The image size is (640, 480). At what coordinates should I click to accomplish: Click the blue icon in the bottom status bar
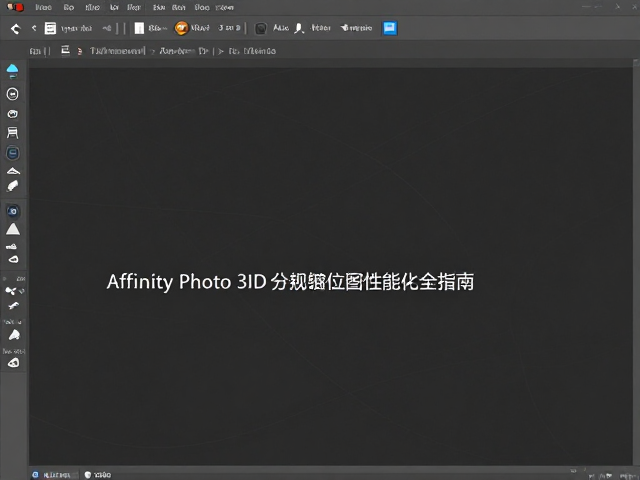click(36, 474)
